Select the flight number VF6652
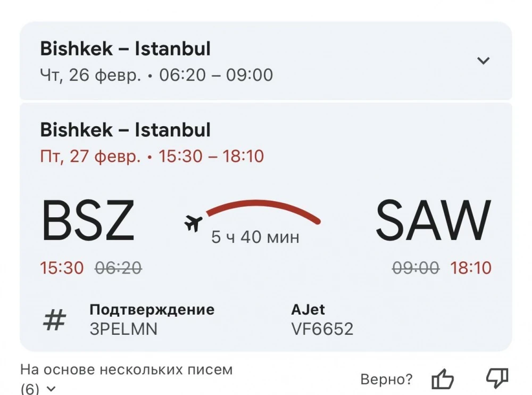The width and height of the screenshot is (532, 395). 323,329
